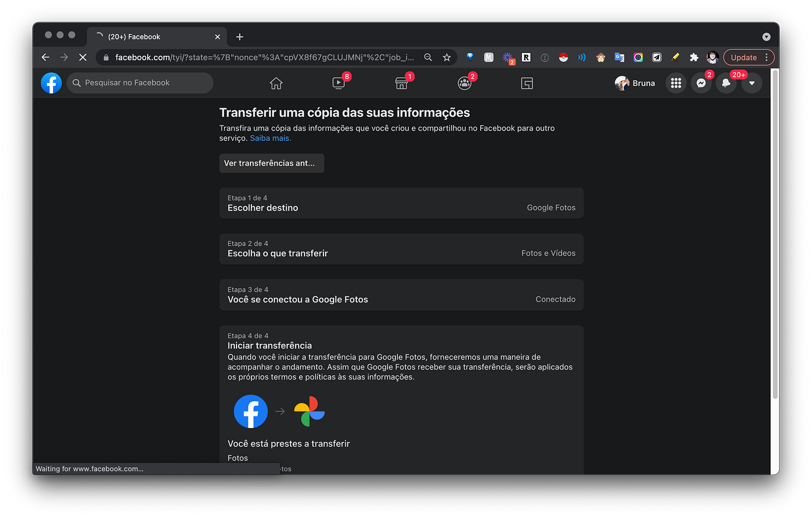Open Chrome three-dot menu
The width and height of the screenshot is (812, 518).
(767, 57)
